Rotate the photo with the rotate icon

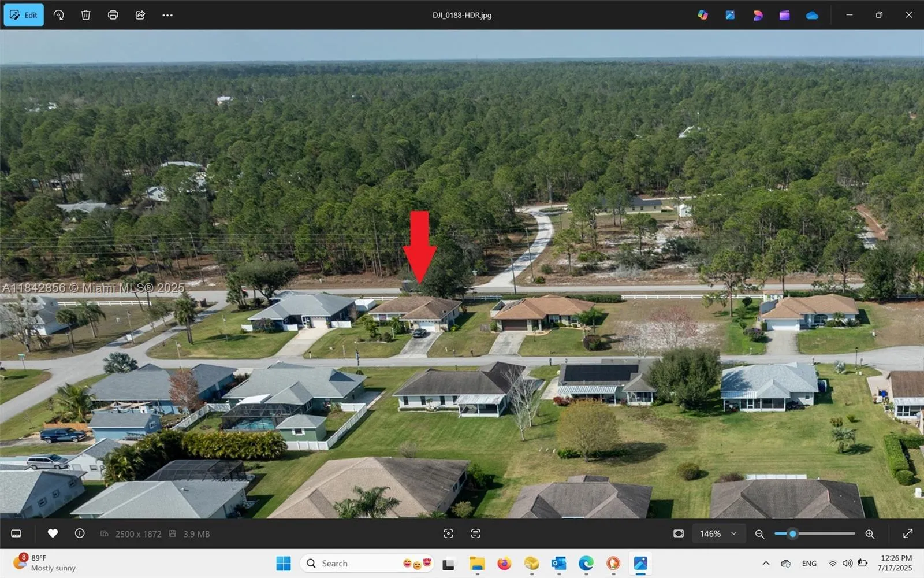(59, 15)
